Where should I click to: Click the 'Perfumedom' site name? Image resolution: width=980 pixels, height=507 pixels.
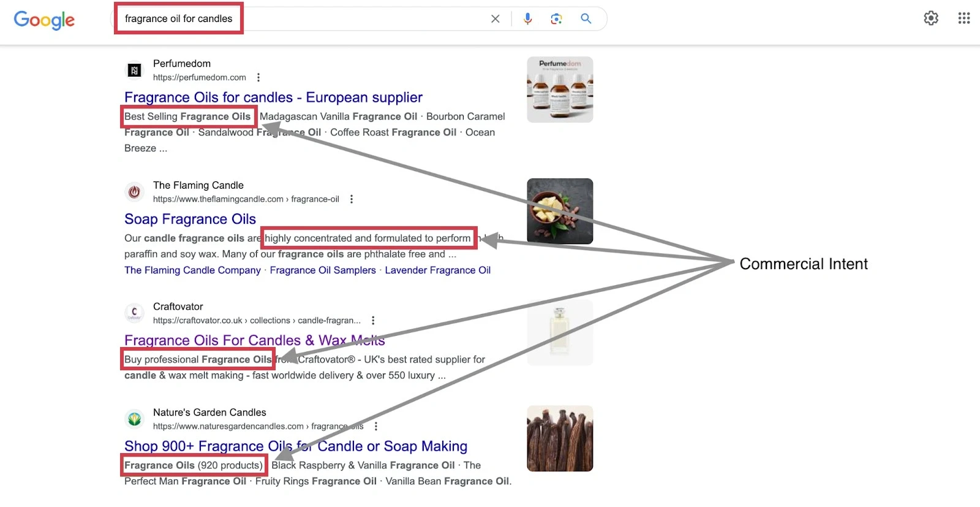coord(182,64)
